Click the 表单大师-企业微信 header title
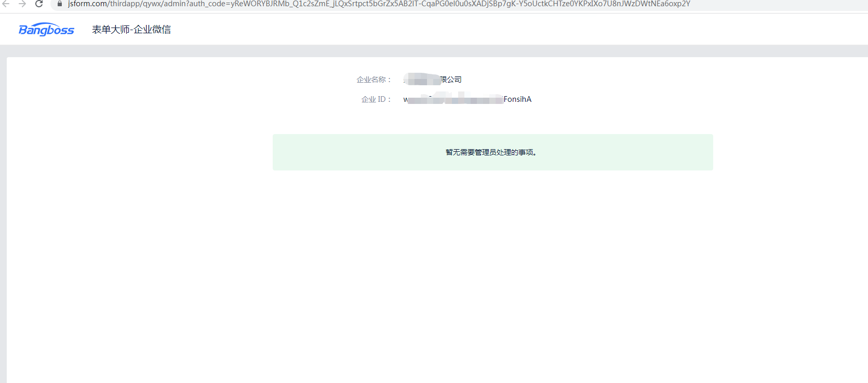The image size is (868, 383). tap(131, 30)
